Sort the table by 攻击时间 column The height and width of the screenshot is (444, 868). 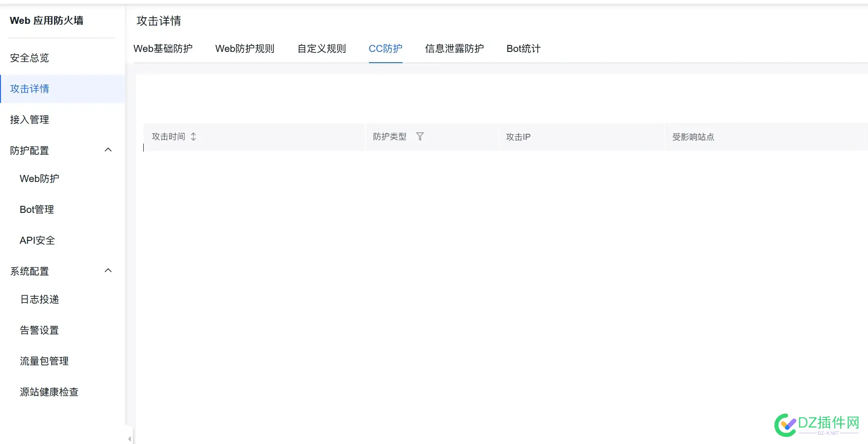192,137
